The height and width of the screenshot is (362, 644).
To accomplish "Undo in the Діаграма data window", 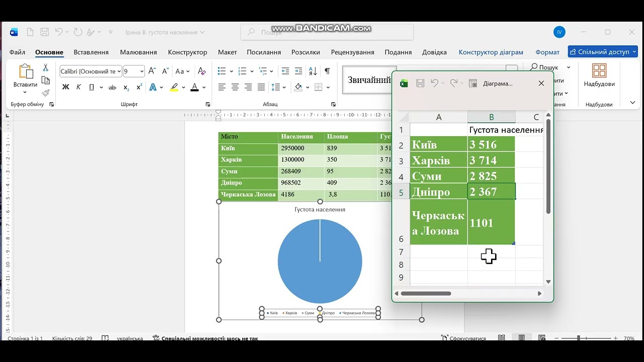I will click(435, 83).
